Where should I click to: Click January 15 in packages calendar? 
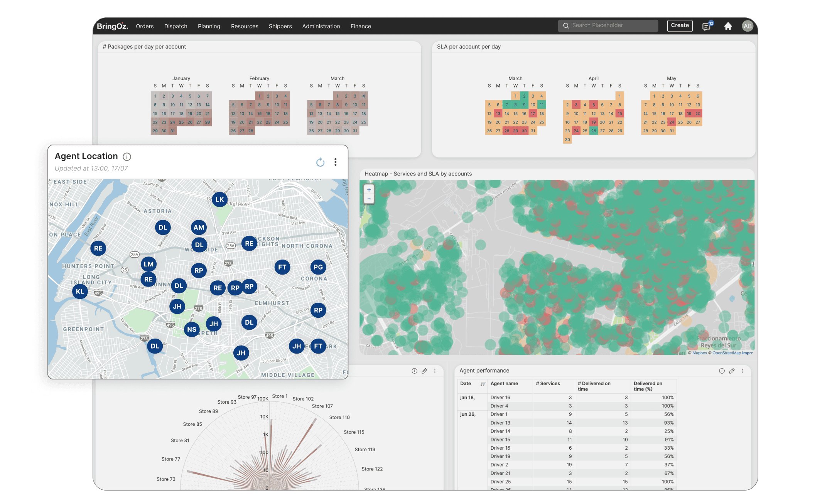(x=155, y=113)
